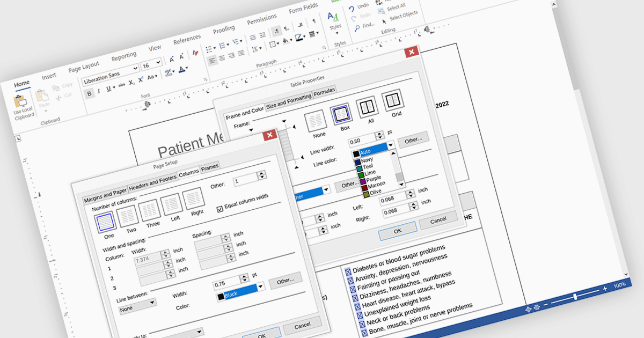This screenshot has width=644, height=338.
Task: Click the Undo icon
Action: [352, 9]
